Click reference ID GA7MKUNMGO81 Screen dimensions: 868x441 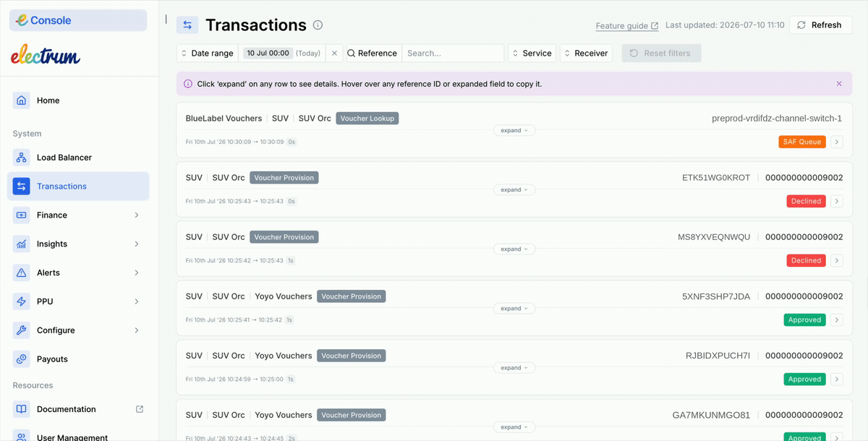click(711, 415)
